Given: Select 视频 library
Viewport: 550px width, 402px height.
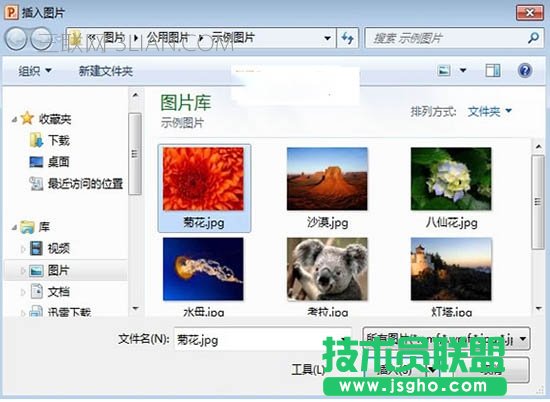Looking at the screenshot, I should coord(59,249).
